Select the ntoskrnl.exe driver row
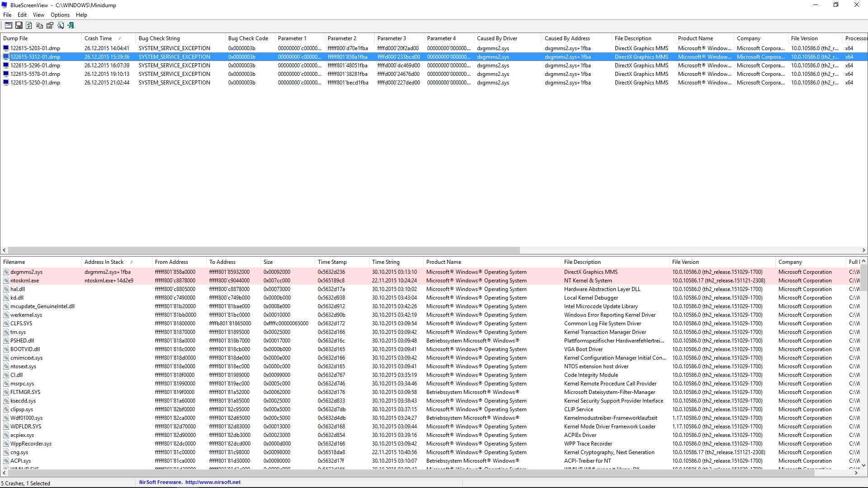The width and height of the screenshot is (868, 488). [25, 281]
